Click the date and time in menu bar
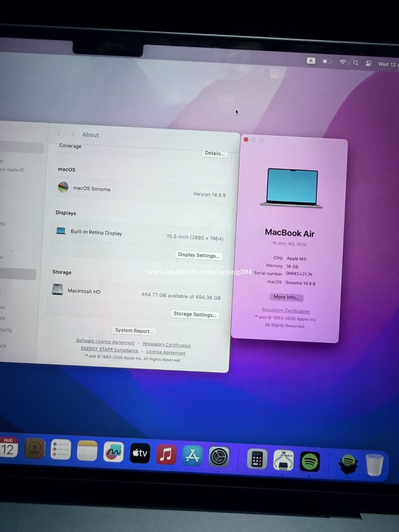Viewport: 399px width, 532px height. pyautogui.click(x=388, y=64)
